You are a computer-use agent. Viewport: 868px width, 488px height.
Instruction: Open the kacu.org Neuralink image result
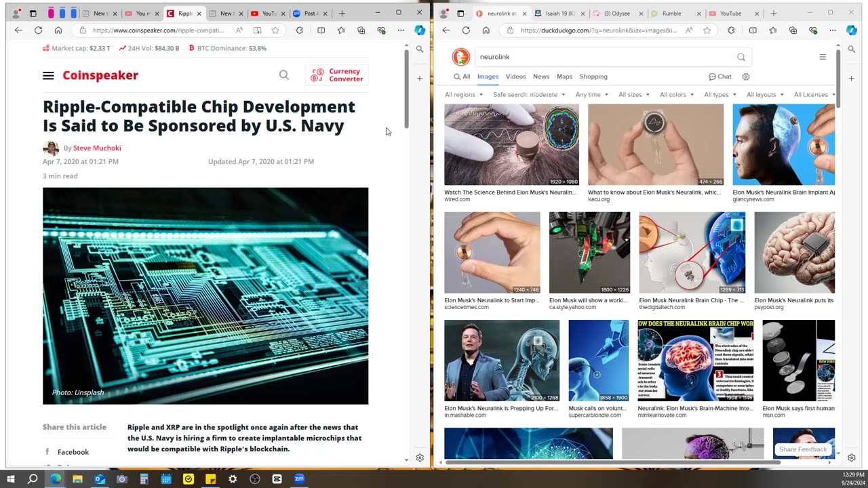click(656, 144)
